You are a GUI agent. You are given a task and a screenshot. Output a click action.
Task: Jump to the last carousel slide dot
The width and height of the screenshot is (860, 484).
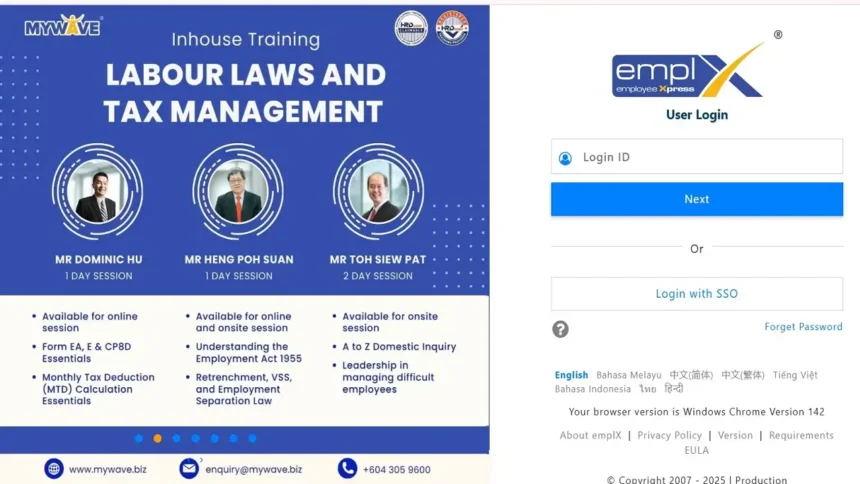tap(252, 438)
